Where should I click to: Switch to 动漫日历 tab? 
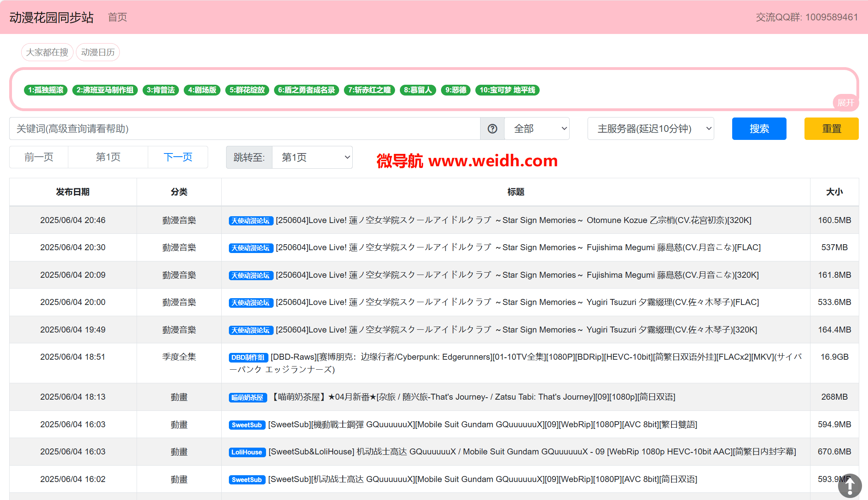(98, 52)
